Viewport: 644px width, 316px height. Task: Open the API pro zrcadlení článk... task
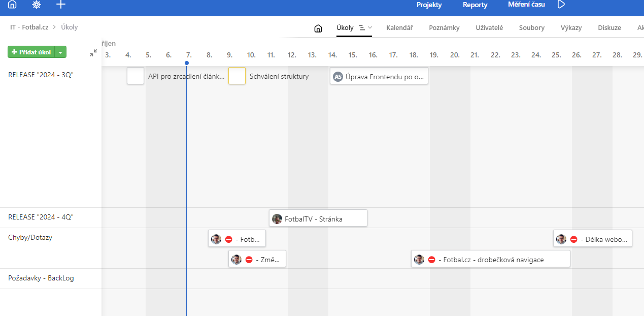186,76
